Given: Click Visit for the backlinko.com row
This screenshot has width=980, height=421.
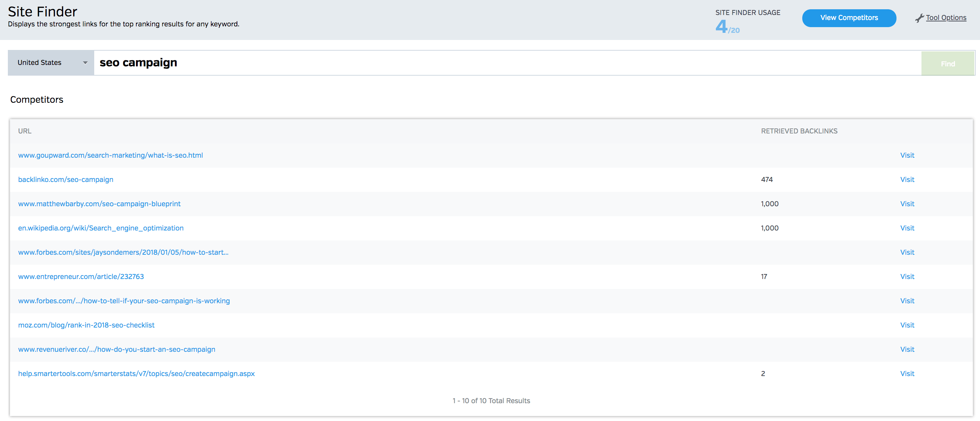Looking at the screenshot, I should click(x=907, y=179).
